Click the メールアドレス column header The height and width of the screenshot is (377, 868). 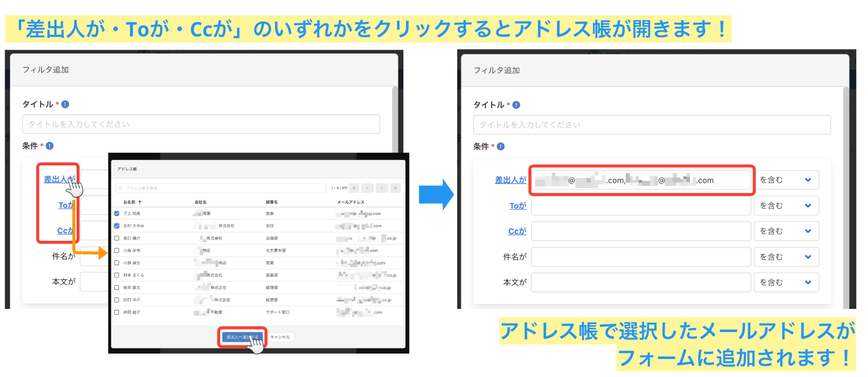(x=351, y=202)
